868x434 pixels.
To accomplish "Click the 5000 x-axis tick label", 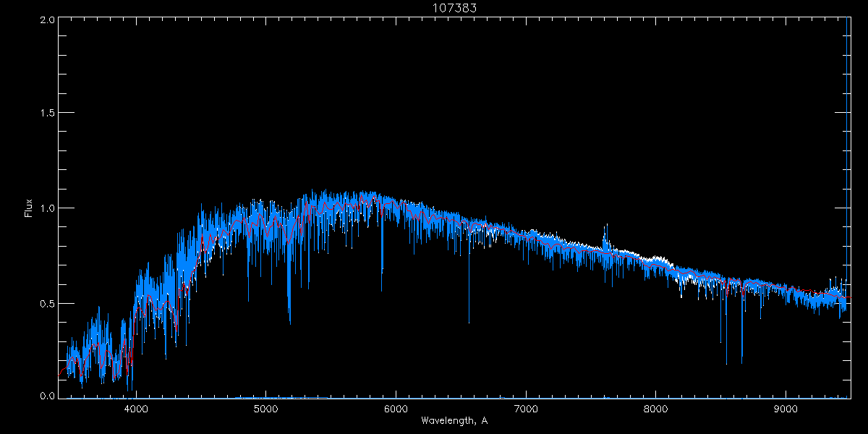I will 265,409.
